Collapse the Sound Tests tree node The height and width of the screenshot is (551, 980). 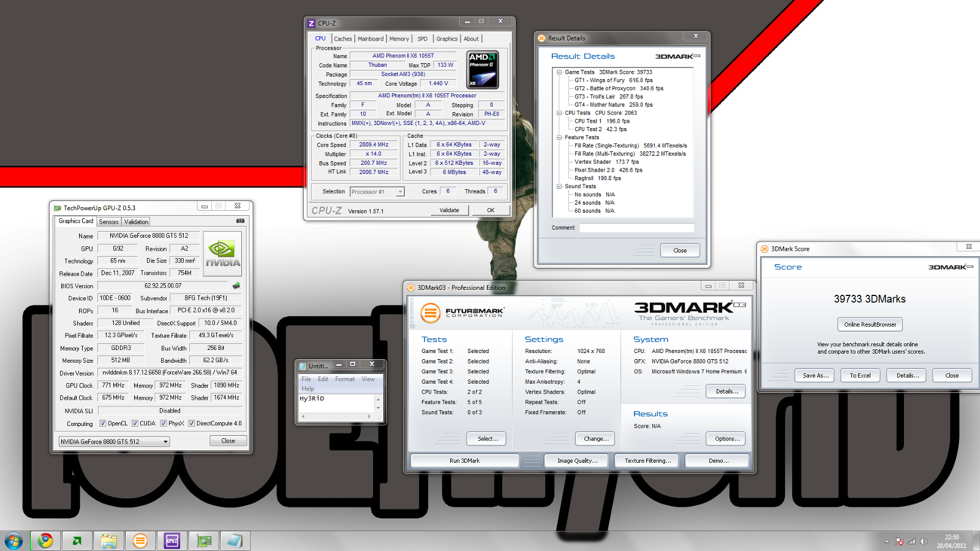tap(559, 186)
